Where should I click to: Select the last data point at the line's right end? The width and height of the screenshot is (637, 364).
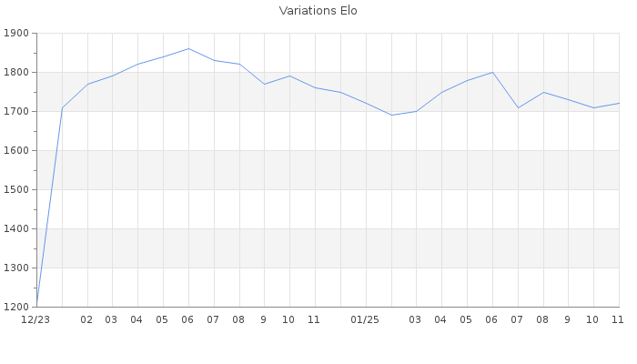(619, 103)
